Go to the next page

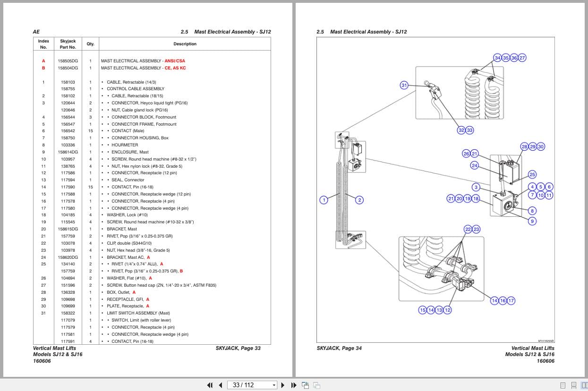tap(283, 385)
